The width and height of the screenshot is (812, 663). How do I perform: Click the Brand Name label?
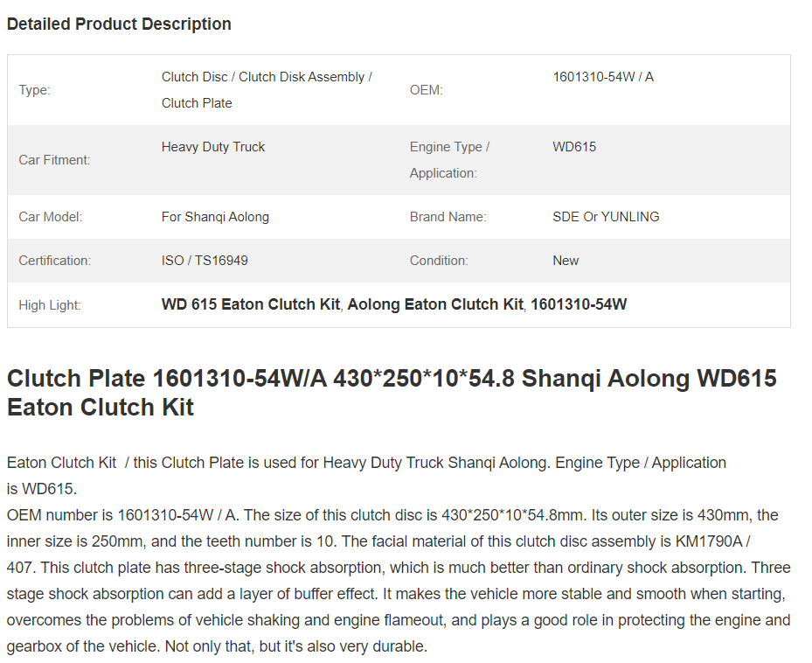448,217
